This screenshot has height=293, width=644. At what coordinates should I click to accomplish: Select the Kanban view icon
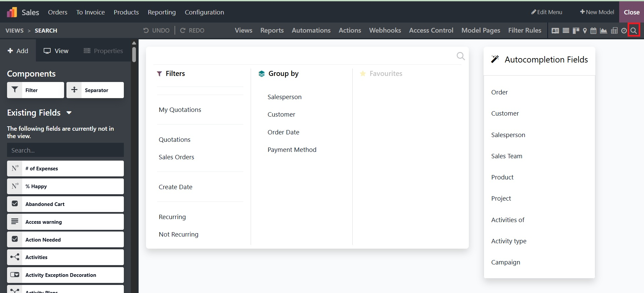pyautogui.click(x=576, y=31)
